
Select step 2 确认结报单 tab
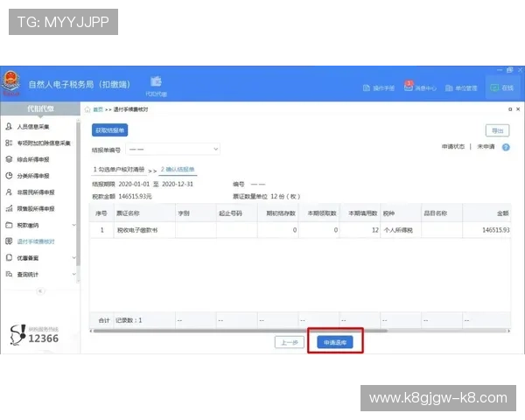(x=178, y=170)
